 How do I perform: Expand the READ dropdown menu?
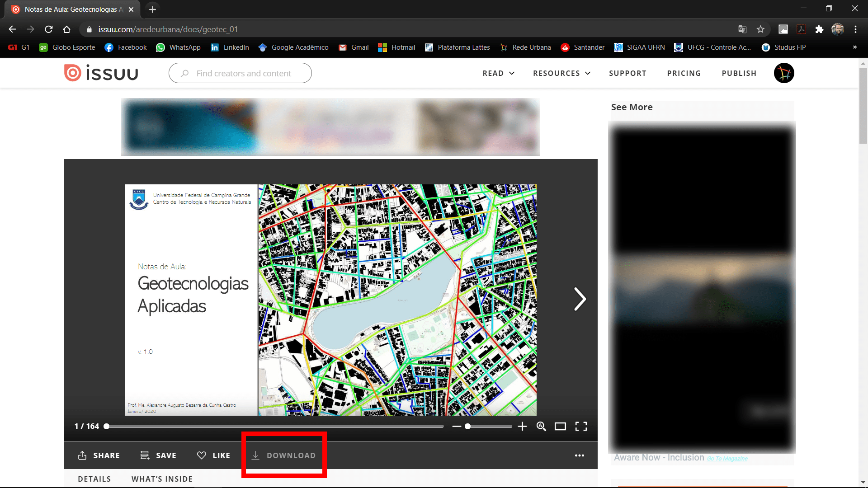pyautogui.click(x=498, y=73)
